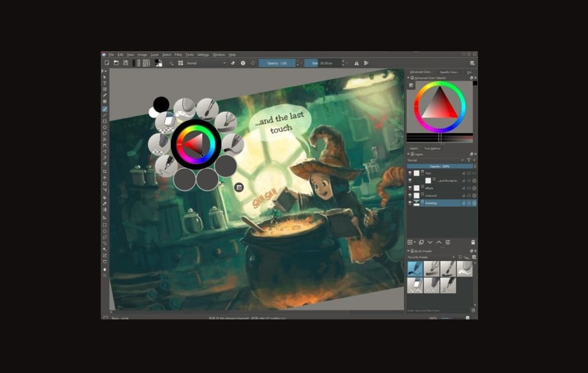The image size is (588, 373).
Task: Click the eraser mode icon in toolbar
Action: (233, 63)
